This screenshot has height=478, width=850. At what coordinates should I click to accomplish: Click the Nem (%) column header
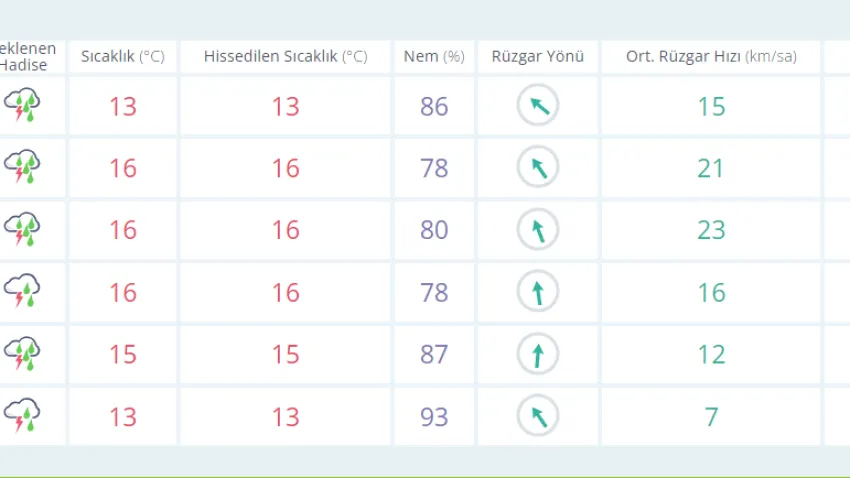pos(434,57)
